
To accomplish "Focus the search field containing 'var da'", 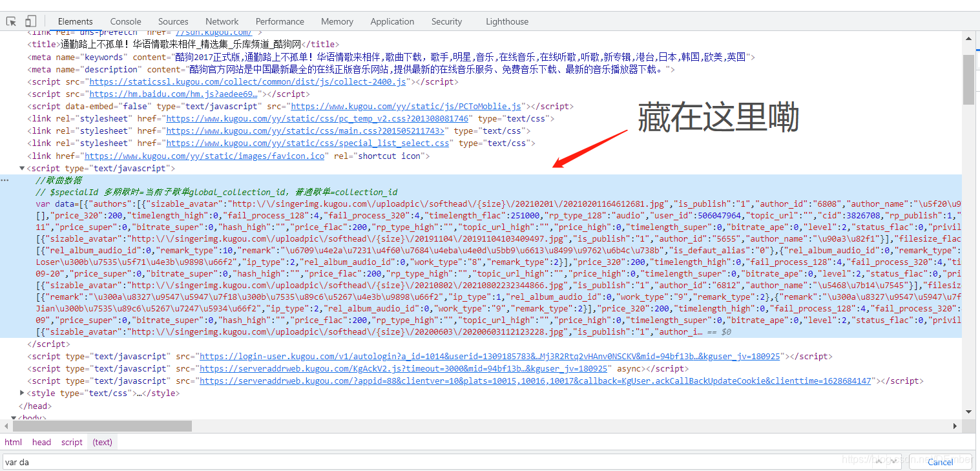I will pyautogui.click(x=452, y=462).
